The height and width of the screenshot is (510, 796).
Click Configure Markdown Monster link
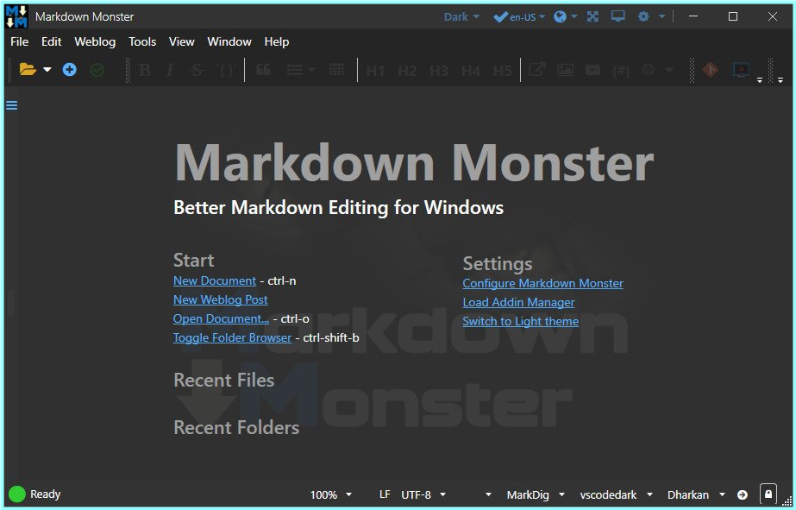pyautogui.click(x=543, y=283)
